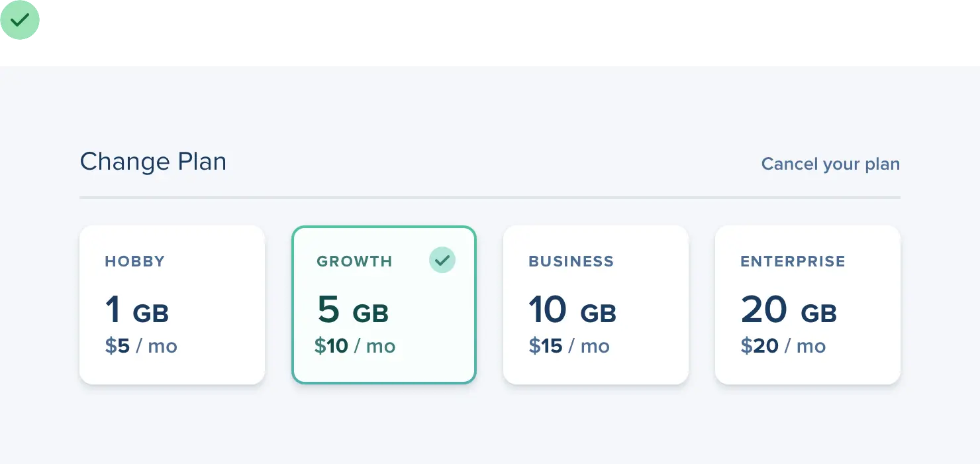
Task: Click the checkmark badge on Growth card
Action: point(442,260)
